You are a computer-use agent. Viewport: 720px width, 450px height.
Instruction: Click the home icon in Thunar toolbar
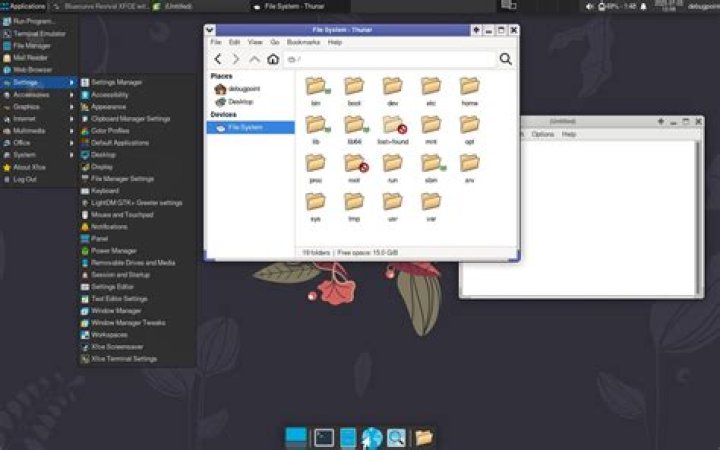[273, 60]
